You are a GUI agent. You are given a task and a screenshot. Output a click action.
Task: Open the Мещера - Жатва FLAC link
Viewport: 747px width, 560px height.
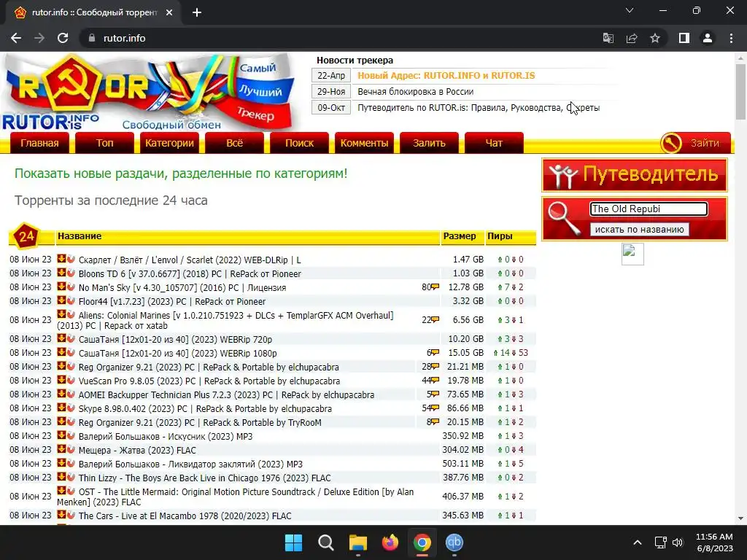click(x=137, y=450)
